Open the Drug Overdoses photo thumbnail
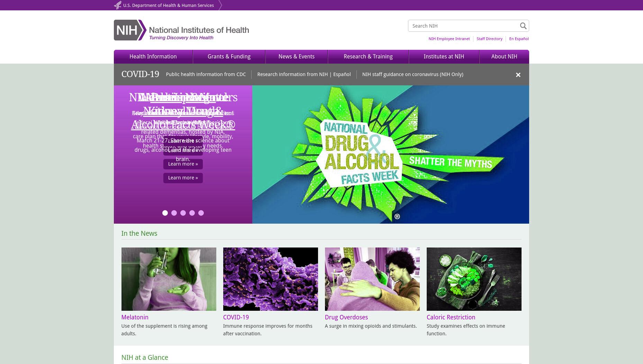The width and height of the screenshot is (643, 364). coord(372,279)
